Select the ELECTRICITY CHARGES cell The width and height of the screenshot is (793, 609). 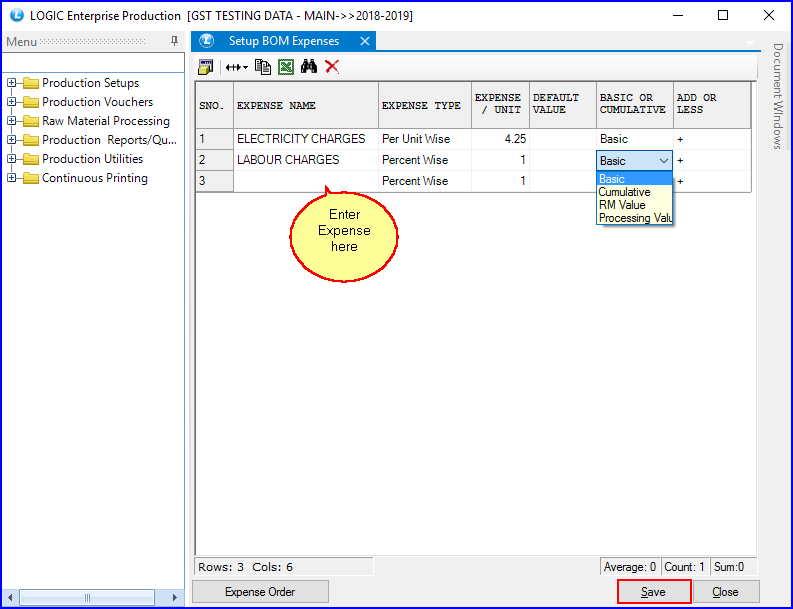click(306, 139)
